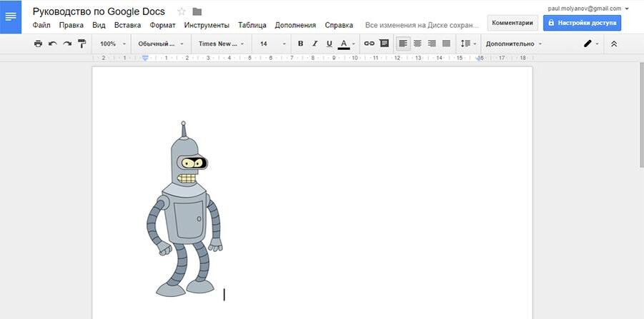Justify text
Screen dimensions: 644x319
pyautogui.click(x=447, y=44)
